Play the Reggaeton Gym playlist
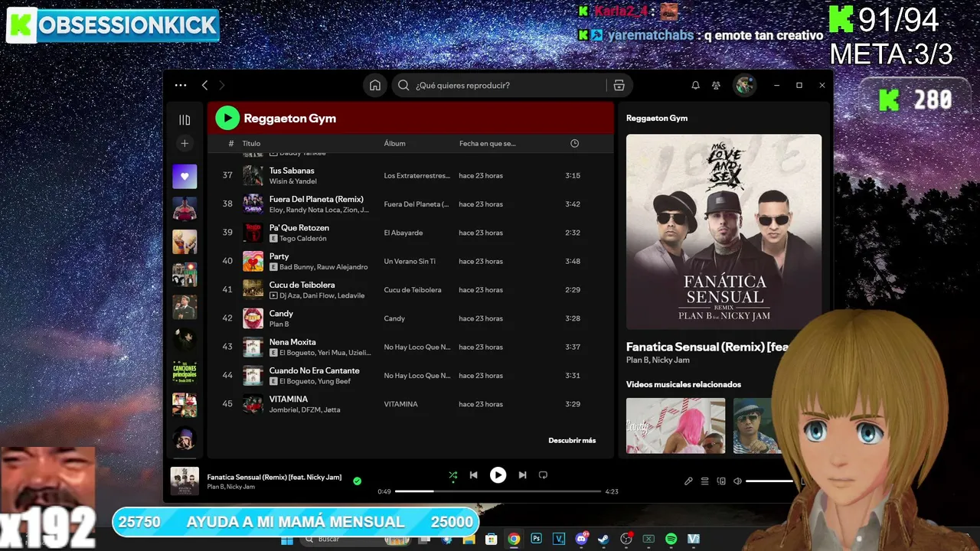The image size is (980, 551). tap(227, 118)
